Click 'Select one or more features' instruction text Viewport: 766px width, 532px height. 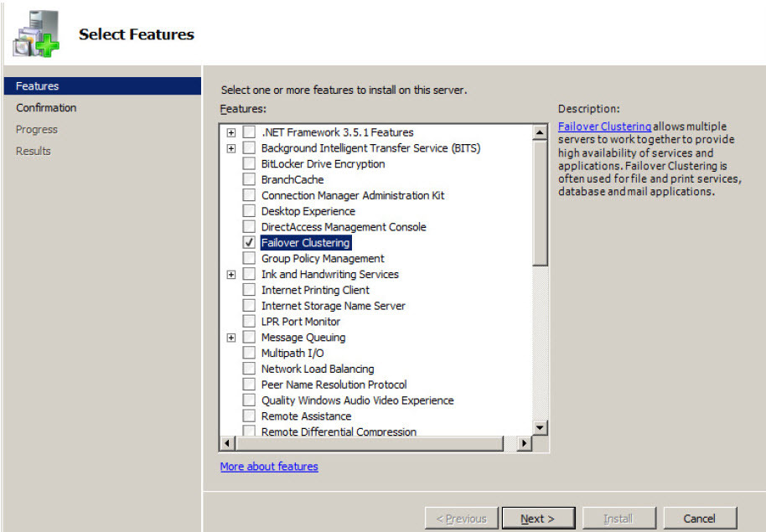344,90
